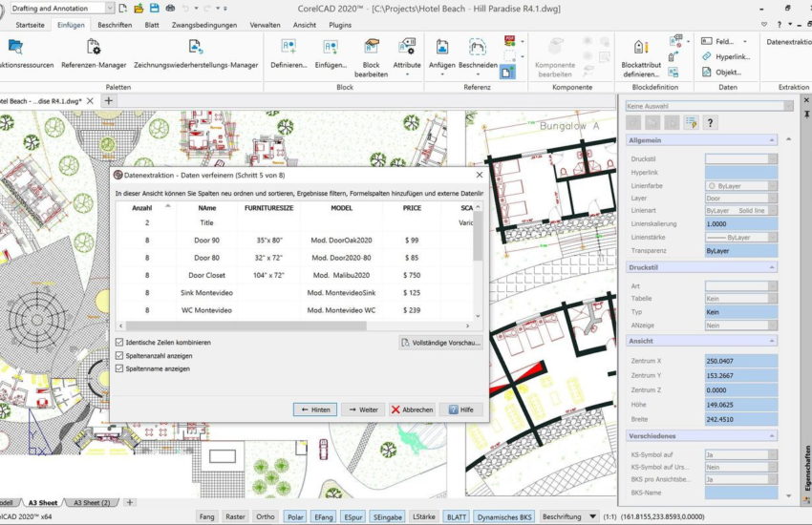Toggle Spaltenname anzeigen checkbox

point(119,368)
